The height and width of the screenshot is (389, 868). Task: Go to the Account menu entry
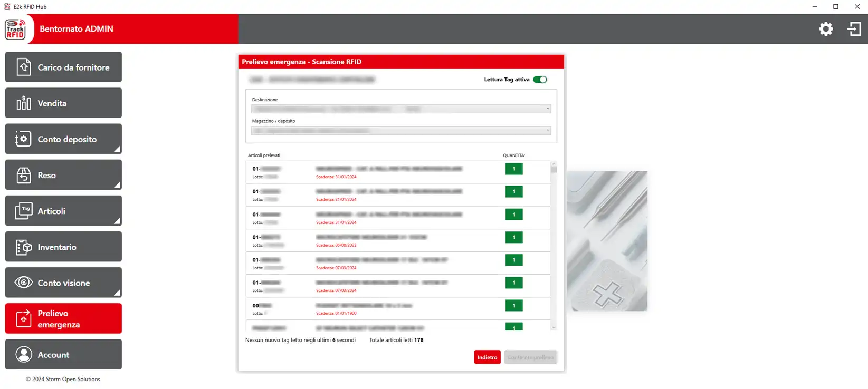63,354
